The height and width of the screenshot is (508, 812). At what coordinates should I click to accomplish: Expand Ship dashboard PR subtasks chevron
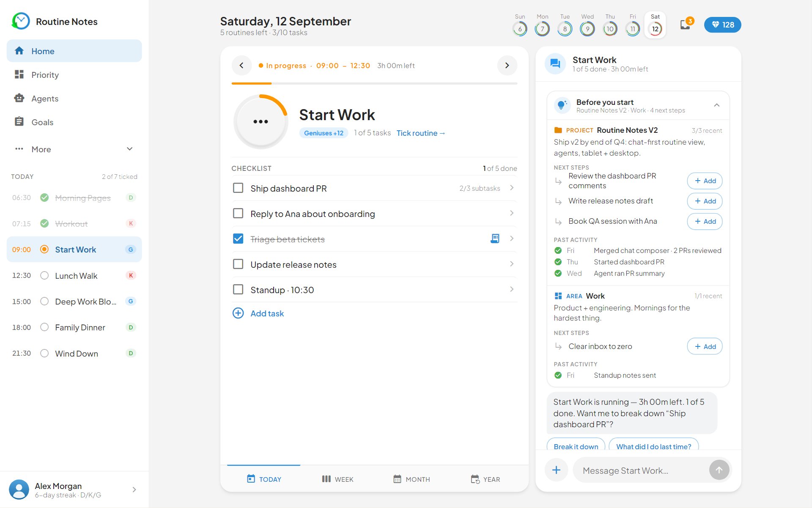512,188
